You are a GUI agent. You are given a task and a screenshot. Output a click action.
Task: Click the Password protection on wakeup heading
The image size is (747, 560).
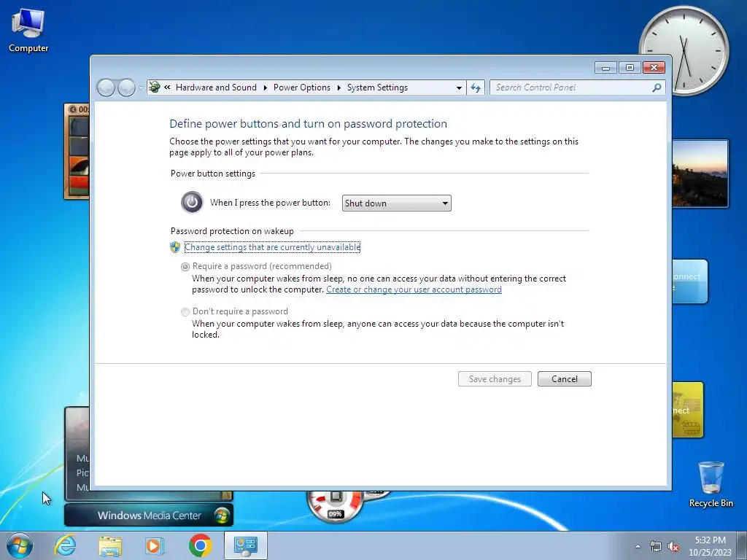pos(232,231)
